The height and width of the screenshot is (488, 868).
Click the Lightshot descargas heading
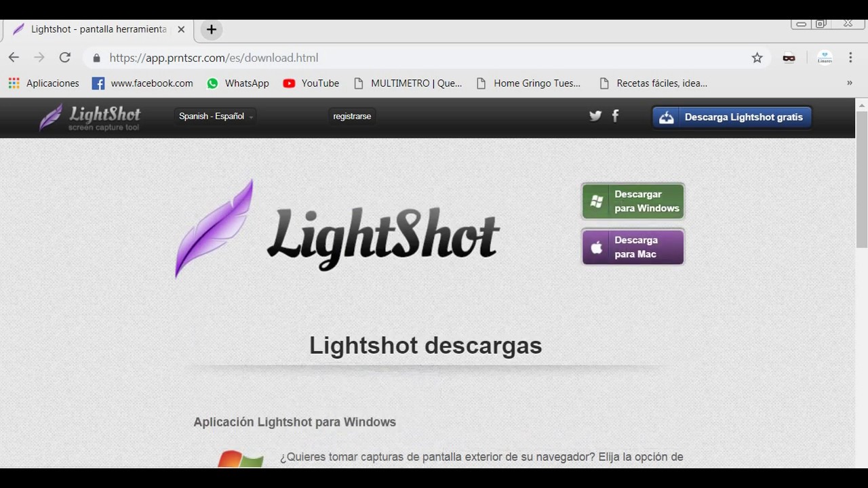pos(426,346)
